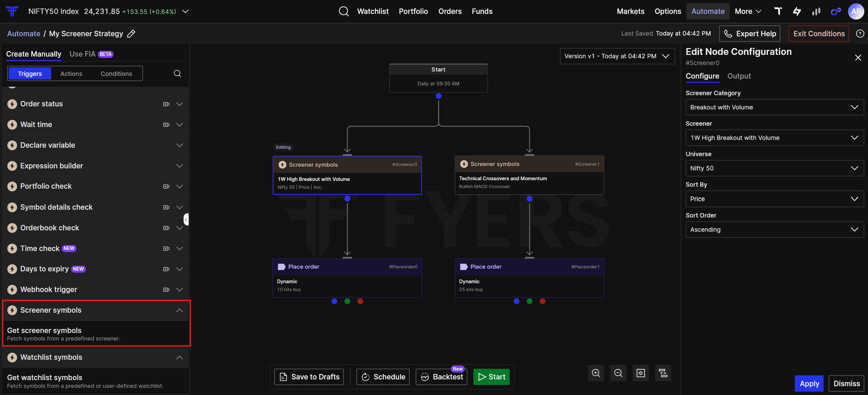Play video tutorial for Symbol details check
This screenshot has width=868, height=395.
(x=166, y=207)
